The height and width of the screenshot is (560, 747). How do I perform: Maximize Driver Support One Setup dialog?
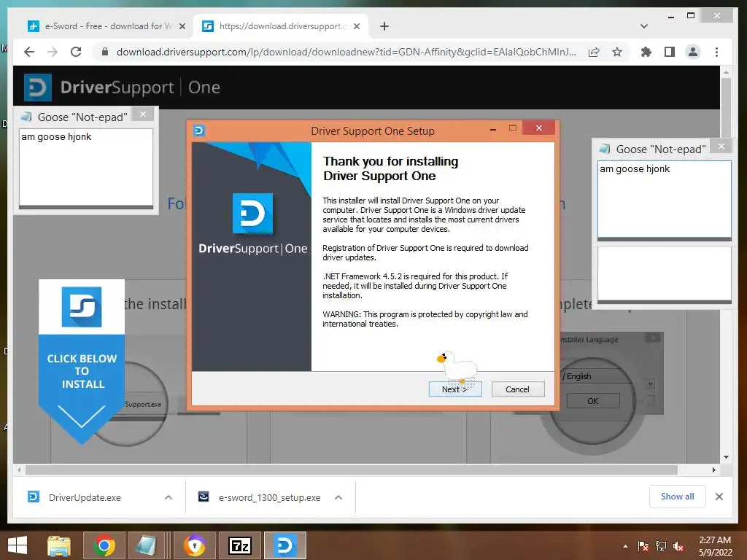click(513, 128)
